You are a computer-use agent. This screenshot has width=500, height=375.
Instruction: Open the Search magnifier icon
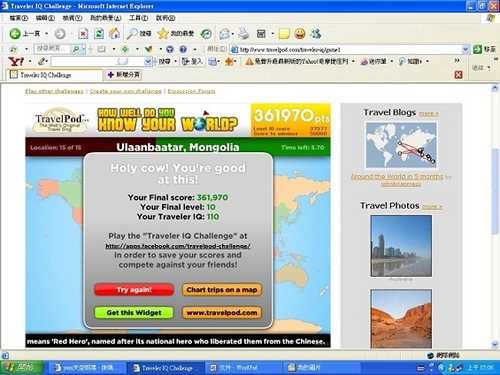132,33
